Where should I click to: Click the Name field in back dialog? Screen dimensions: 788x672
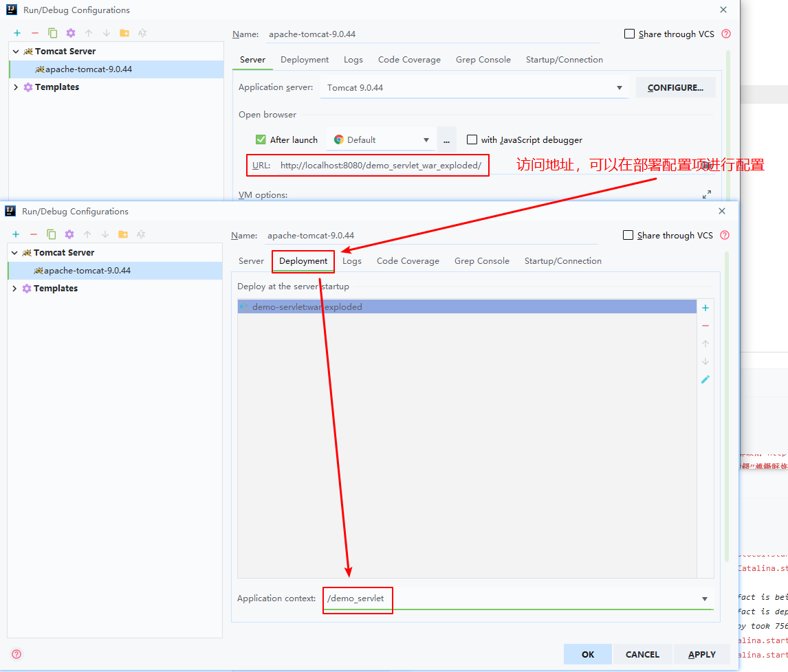[433, 34]
